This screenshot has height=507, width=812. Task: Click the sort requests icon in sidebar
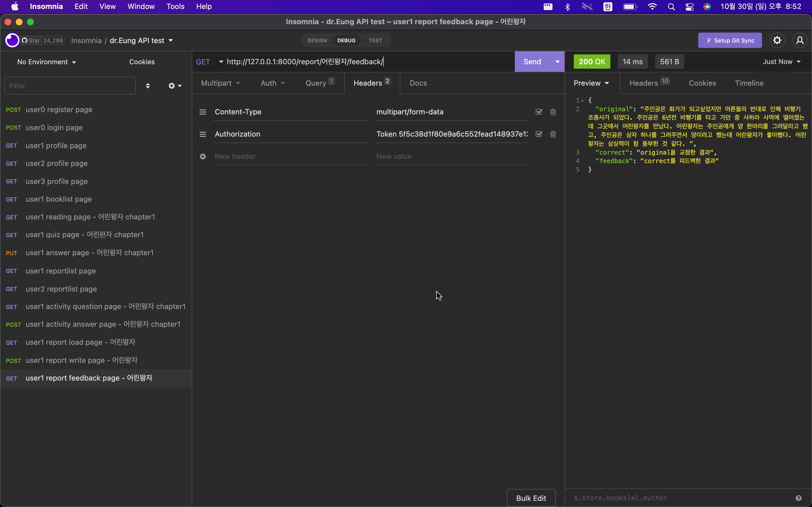point(148,86)
